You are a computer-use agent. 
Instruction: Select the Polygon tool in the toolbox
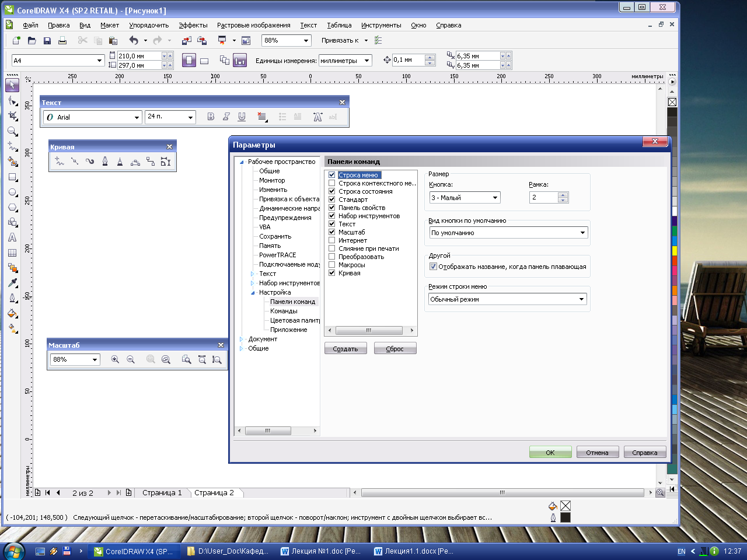(x=12, y=207)
